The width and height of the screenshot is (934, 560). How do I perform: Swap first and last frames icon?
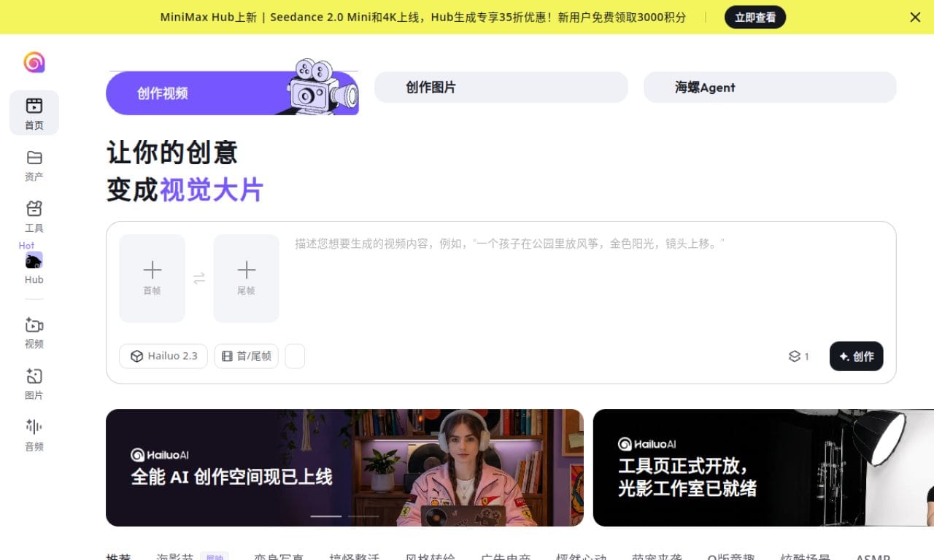199,278
